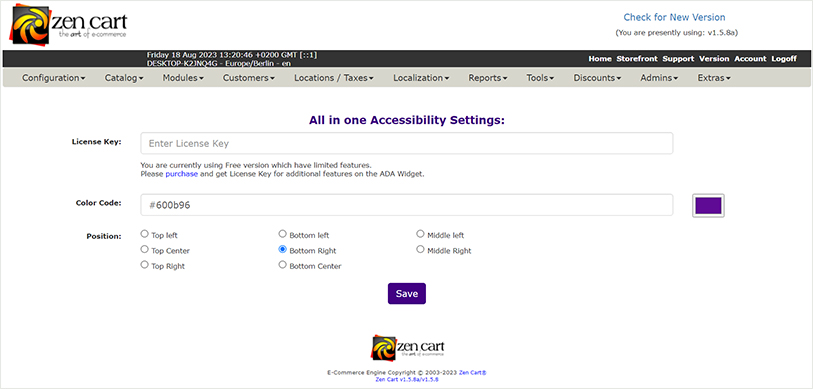Select Bottom Center position radio

coord(283,265)
